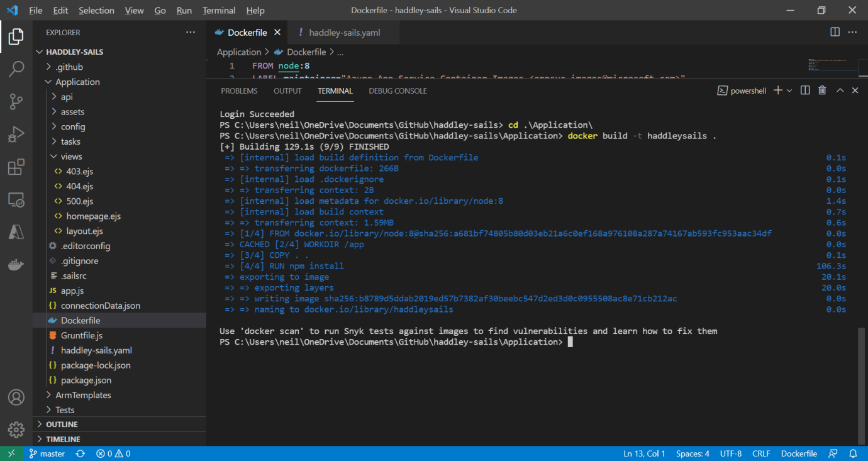Change the CRLF line ending setting
This screenshot has height=461, width=868.
tap(761, 453)
